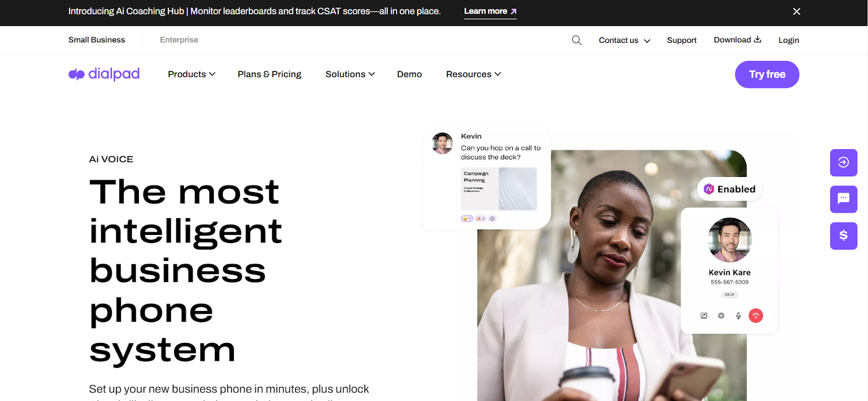Click the Ai Enabled badge
868x401 pixels.
click(x=730, y=189)
